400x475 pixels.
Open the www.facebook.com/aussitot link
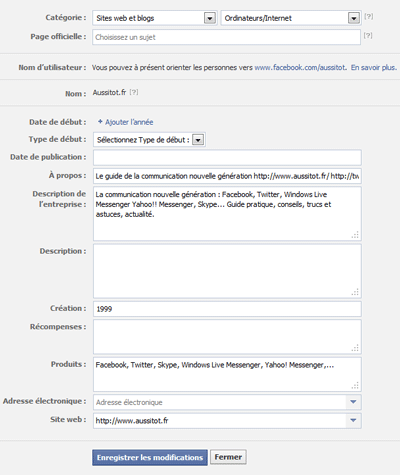[x=300, y=67]
